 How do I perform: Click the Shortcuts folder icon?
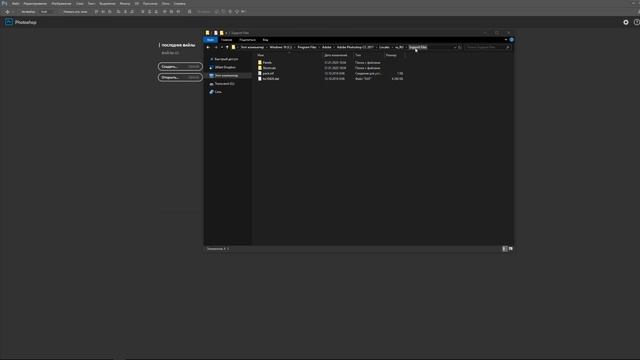(260, 68)
